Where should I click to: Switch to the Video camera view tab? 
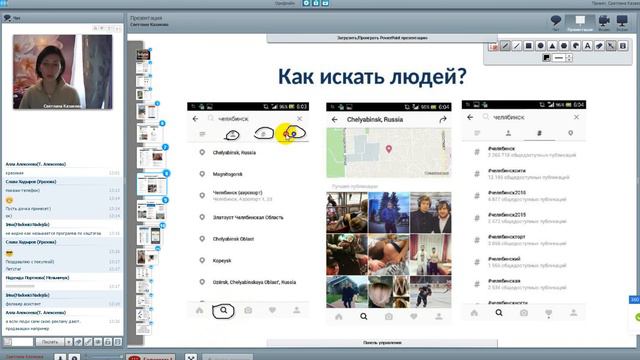tap(604, 22)
